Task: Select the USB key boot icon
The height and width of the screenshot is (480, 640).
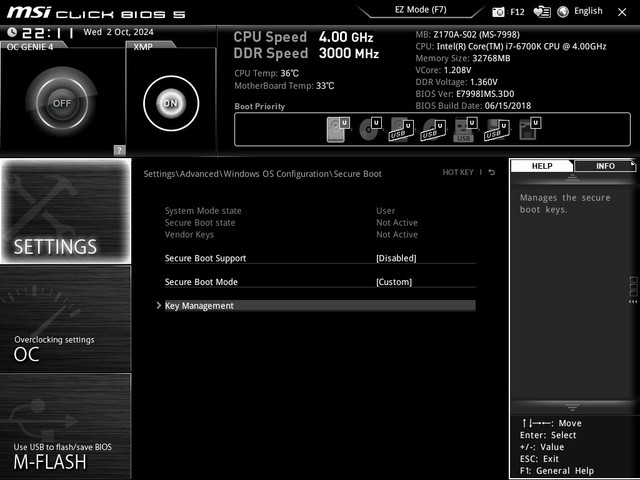Action: point(465,130)
